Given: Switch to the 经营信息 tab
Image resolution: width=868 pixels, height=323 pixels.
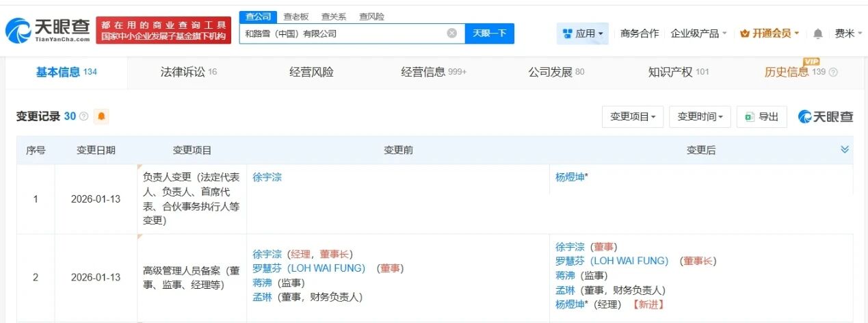Looking at the screenshot, I should pos(434,72).
